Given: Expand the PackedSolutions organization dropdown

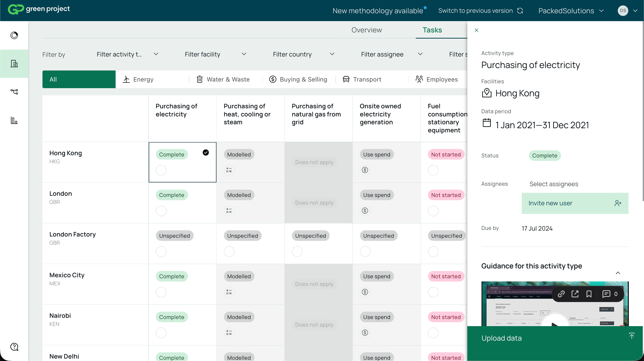Looking at the screenshot, I should 571,11.
